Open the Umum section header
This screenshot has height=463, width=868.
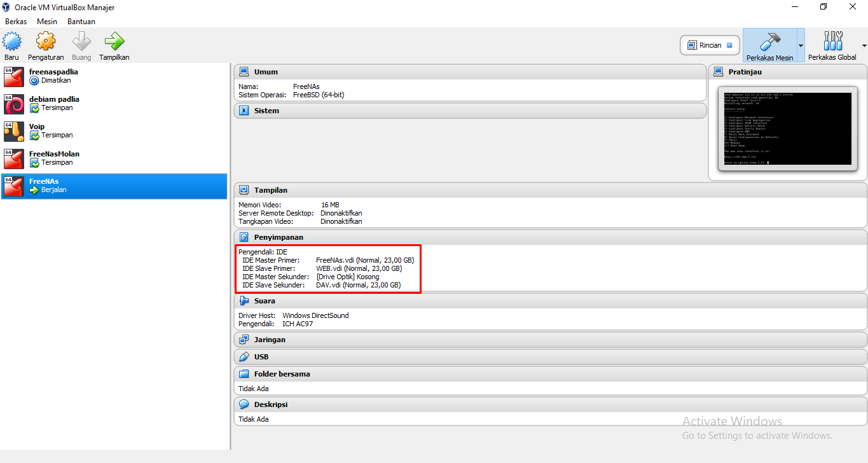[x=471, y=72]
